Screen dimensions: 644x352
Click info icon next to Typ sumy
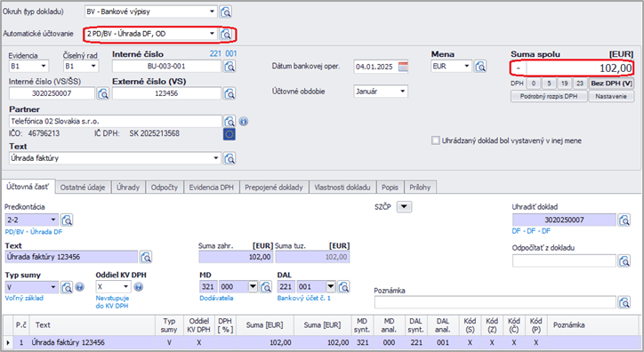tap(80, 287)
